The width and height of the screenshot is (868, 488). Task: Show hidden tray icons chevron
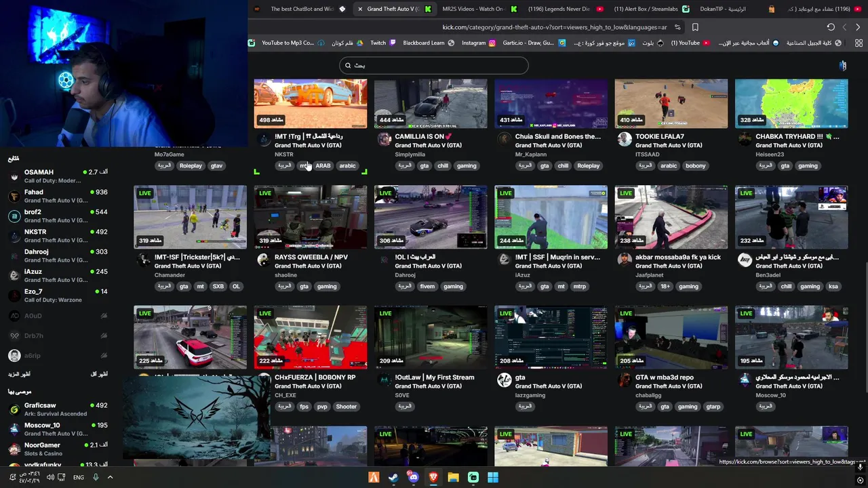coord(110,477)
